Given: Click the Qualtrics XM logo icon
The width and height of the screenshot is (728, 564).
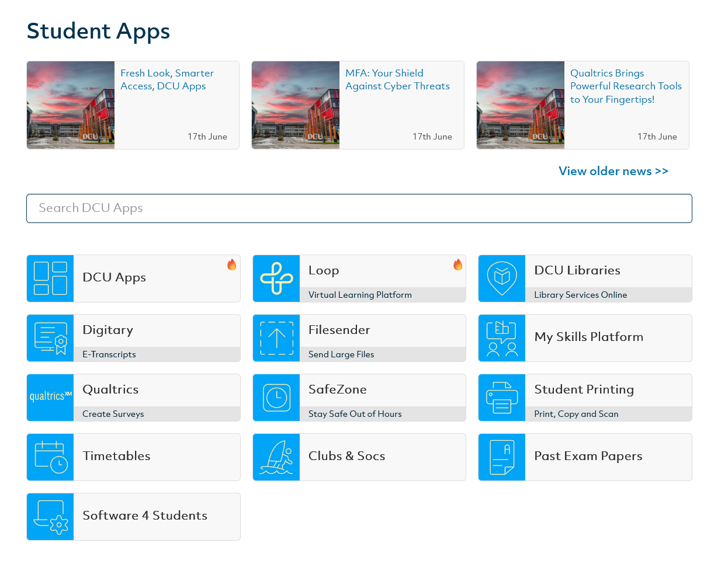Looking at the screenshot, I should pyautogui.click(x=50, y=398).
